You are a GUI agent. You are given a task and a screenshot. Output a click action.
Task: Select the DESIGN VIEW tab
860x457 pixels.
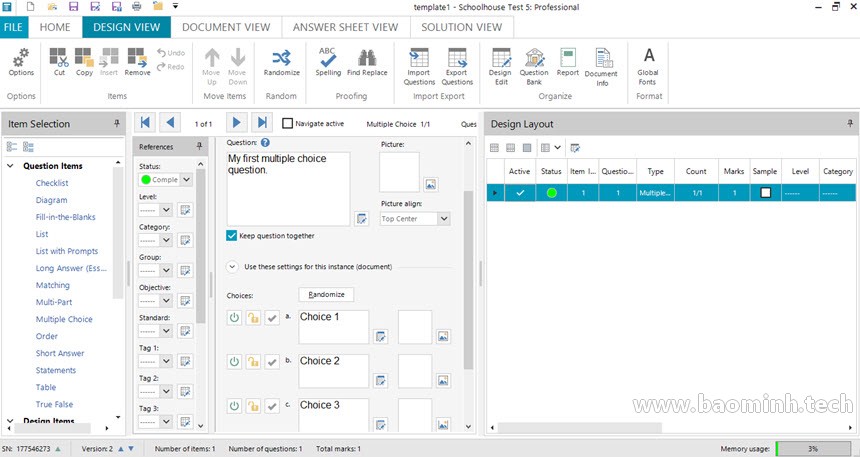point(127,27)
